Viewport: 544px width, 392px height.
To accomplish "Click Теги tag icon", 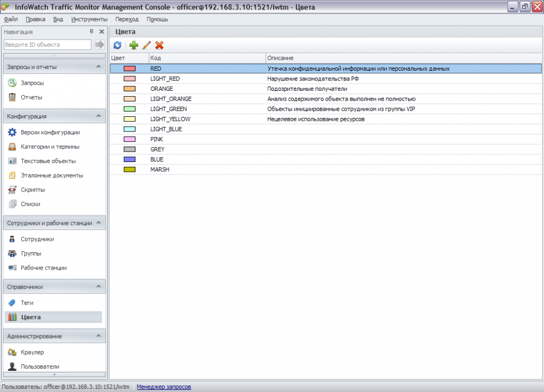I will click(x=12, y=303).
